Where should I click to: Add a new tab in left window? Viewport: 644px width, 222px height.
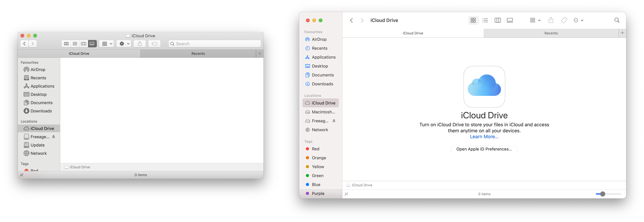click(260, 54)
